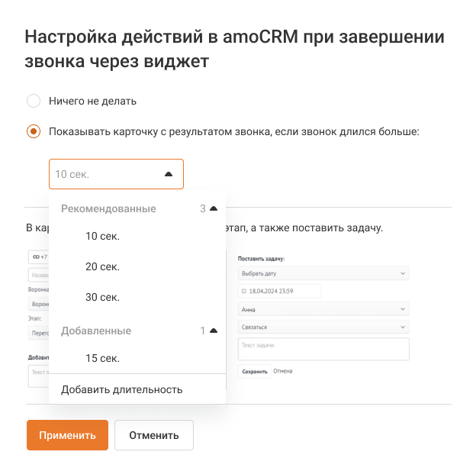Collapse the 'Рекомендованные' group arrow

pos(214,208)
